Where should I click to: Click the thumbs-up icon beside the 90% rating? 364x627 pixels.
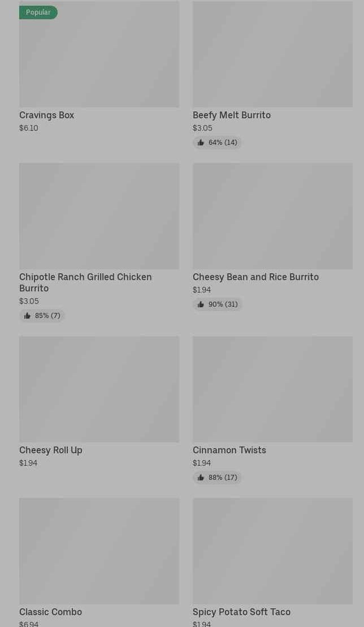point(201,304)
